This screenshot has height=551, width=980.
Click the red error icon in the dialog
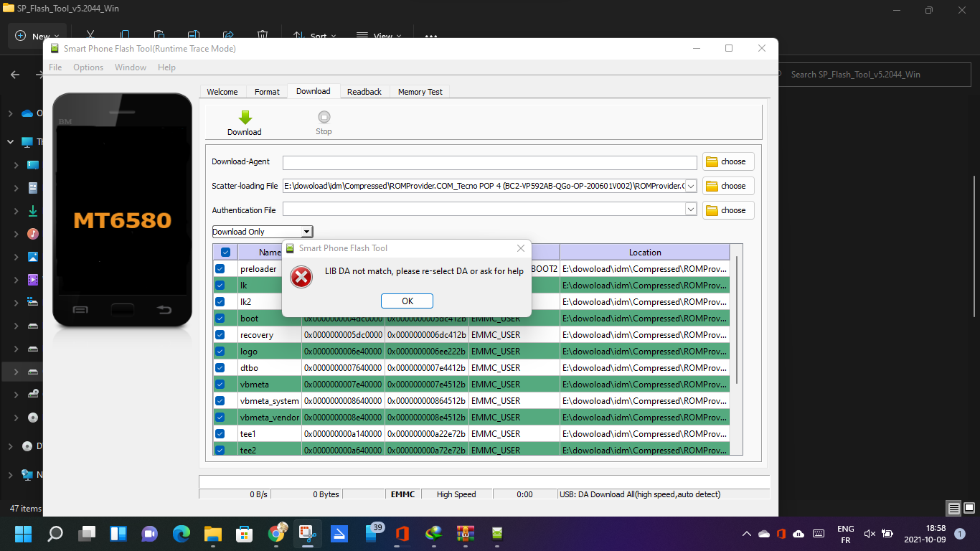(301, 276)
